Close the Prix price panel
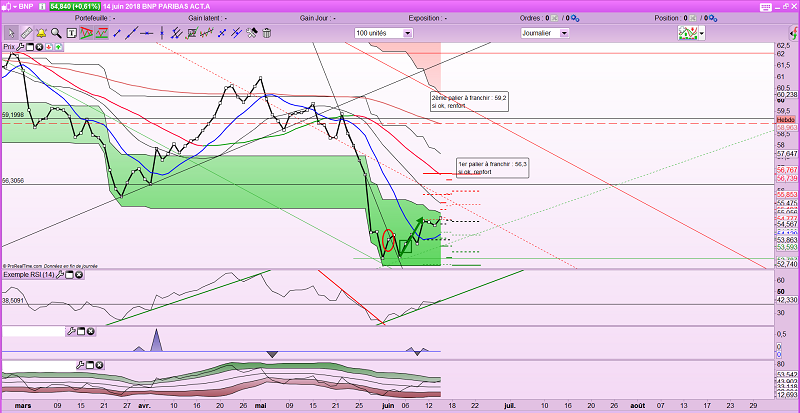This screenshot has height=413, width=800. (39, 47)
